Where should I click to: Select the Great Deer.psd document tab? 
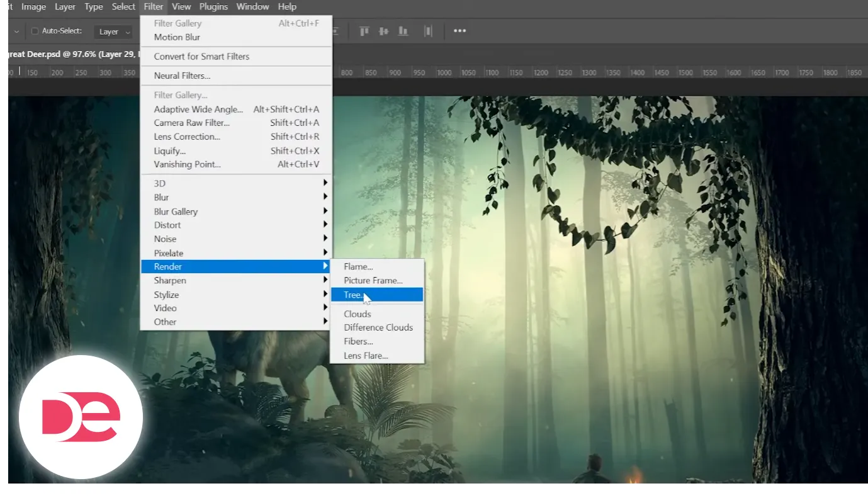tap(74, 54)
